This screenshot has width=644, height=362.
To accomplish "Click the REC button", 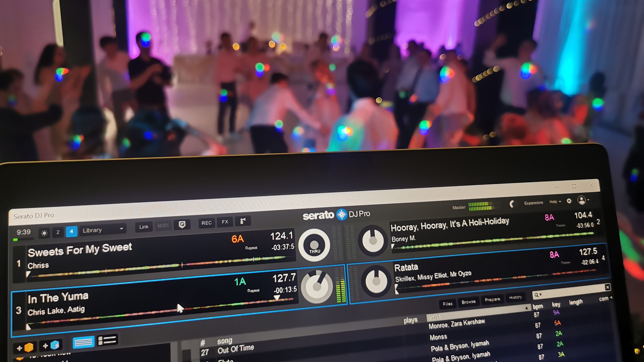I will coord(207,223).
